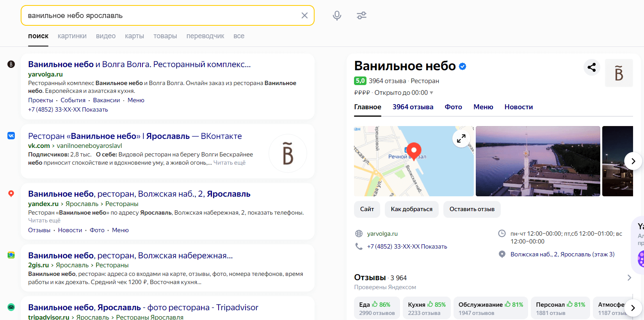
Task: Open the yandex.ru Волжская наб. result title
Action: [x=139, y=194]
